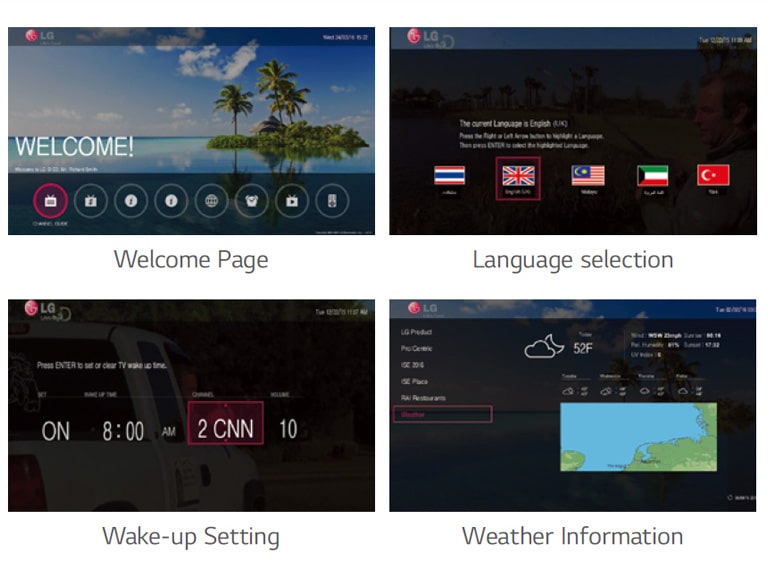Click the cloud and moon weather icon
The height and width of the screenshot is (568, 768).
point(544,347)
